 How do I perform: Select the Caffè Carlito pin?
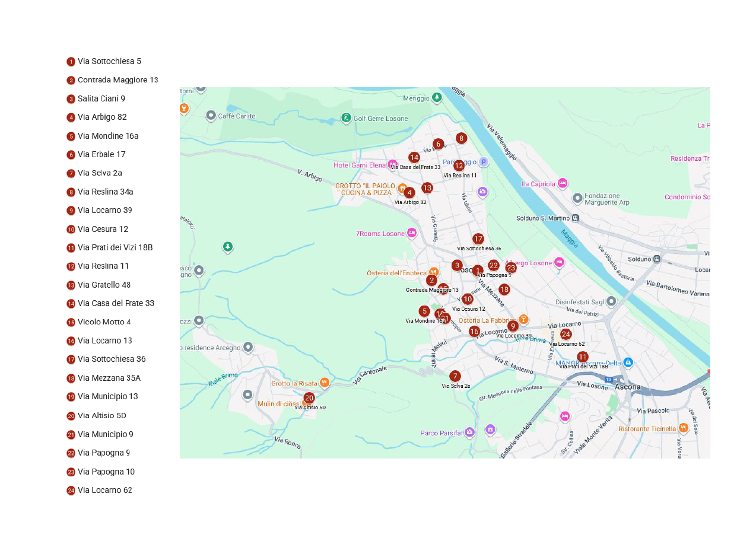(x=211, y=115)
